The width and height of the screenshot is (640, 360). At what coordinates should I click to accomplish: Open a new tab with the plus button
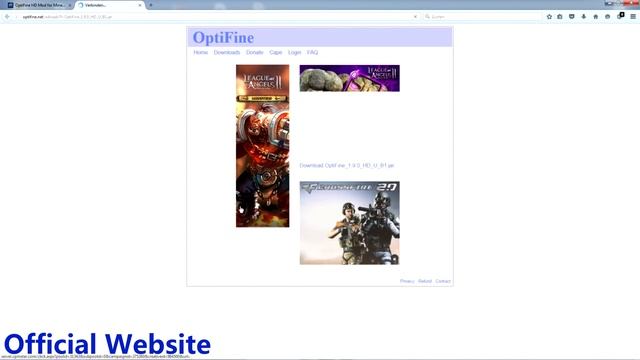click(x=151, y=5)
